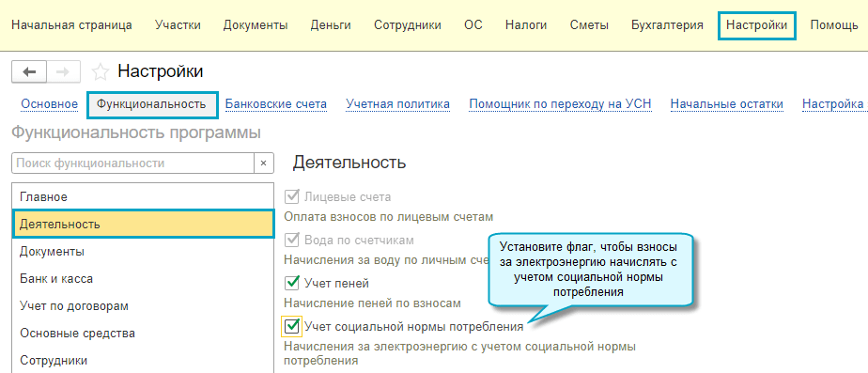Clear the functionality search field with x

263,163
